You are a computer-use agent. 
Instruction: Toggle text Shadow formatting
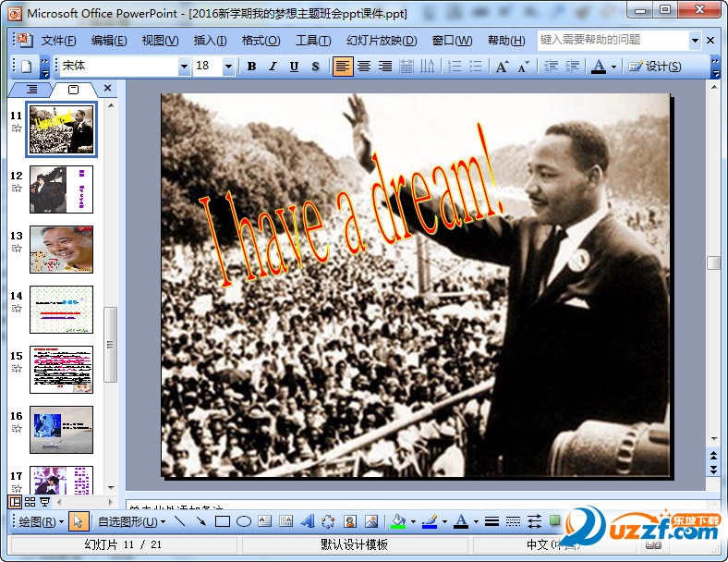(x=315, y=67)
